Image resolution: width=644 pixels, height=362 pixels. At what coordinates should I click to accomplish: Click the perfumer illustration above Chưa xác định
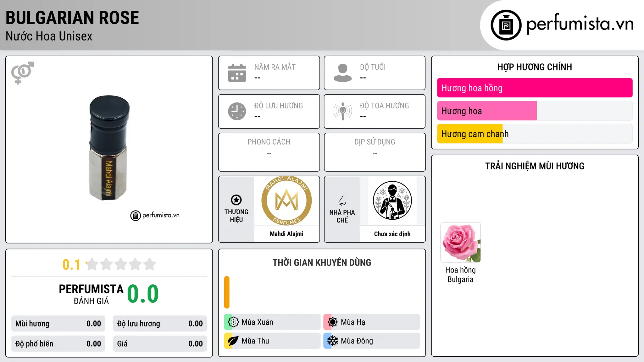tap(392, 201)
